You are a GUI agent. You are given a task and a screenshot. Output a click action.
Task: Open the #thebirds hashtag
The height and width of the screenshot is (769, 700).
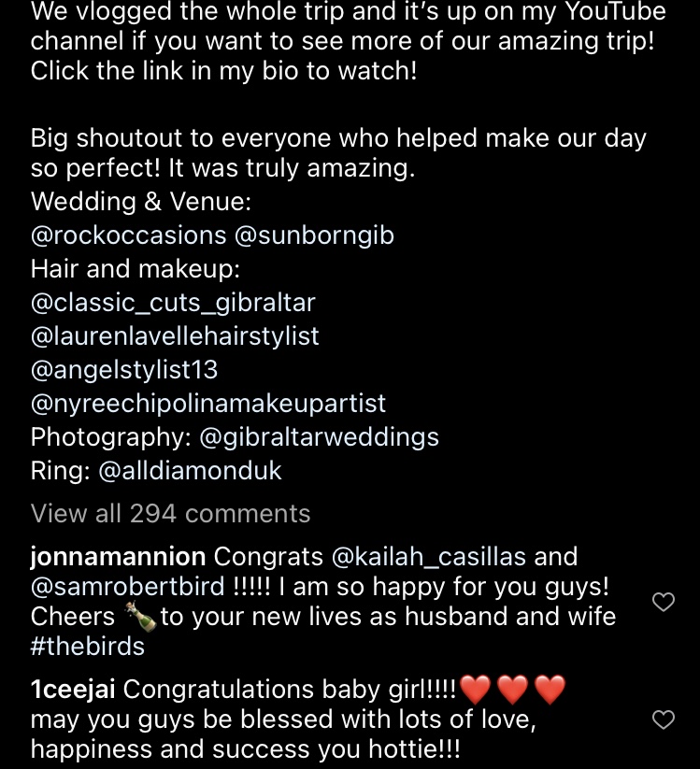[88, 647]
